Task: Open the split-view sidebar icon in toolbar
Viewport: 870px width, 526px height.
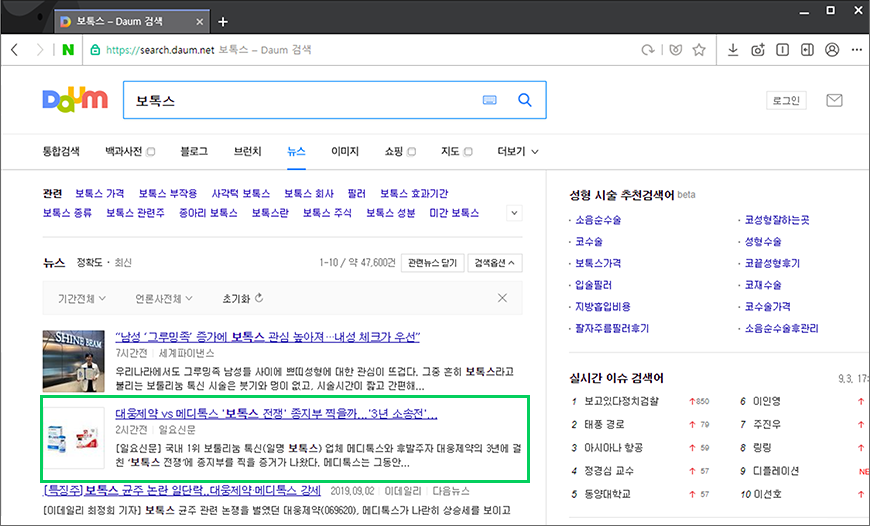Action: click(807, 50)
